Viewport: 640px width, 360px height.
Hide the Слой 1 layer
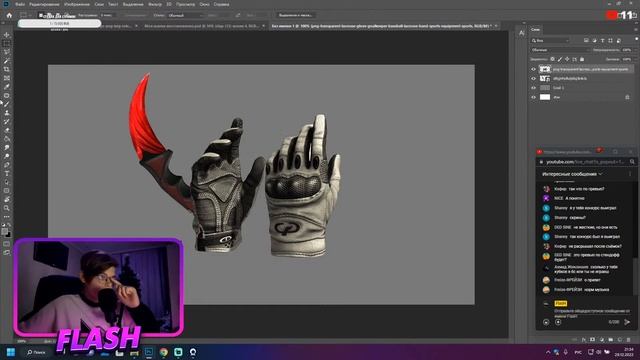(533, 88)
